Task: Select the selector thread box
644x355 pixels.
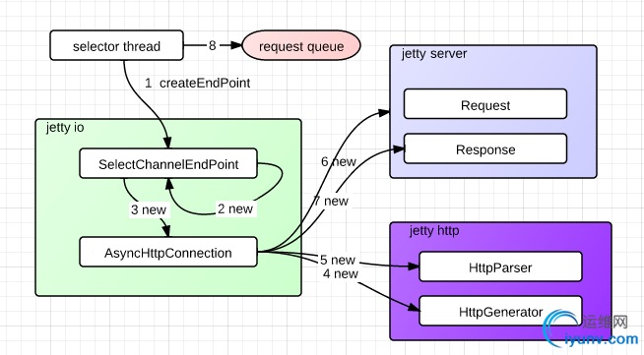Action: 116,45
